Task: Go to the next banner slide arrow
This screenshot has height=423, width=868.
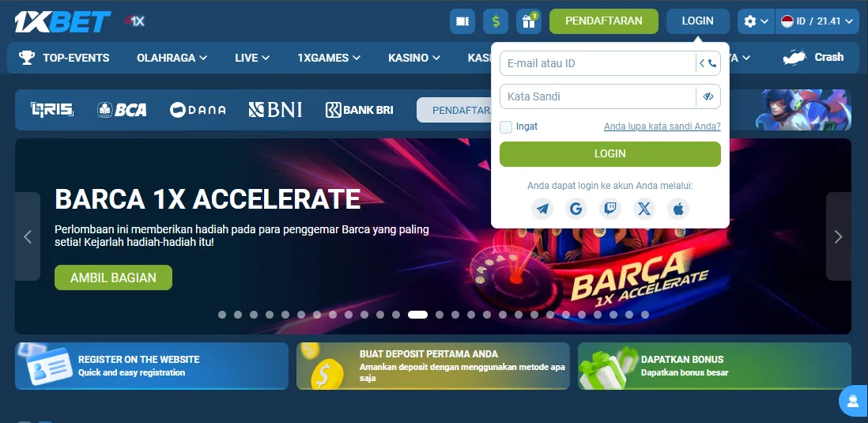Action: pyautogui.click(x=838, y=236)
